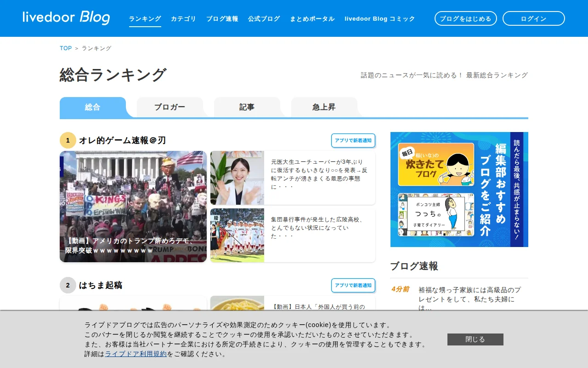This screenshot has width=588, height=368.
Task: Close the cookie banner with 閉じる
Action: 475,339
